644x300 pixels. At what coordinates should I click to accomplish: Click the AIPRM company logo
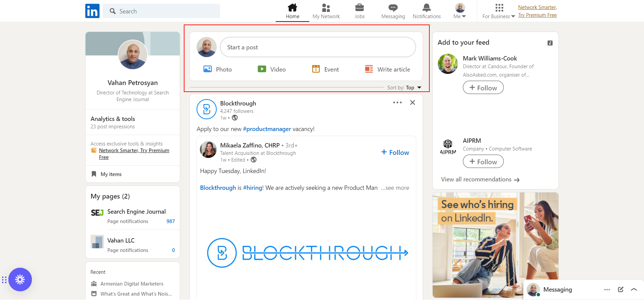(x=448, y=146)
